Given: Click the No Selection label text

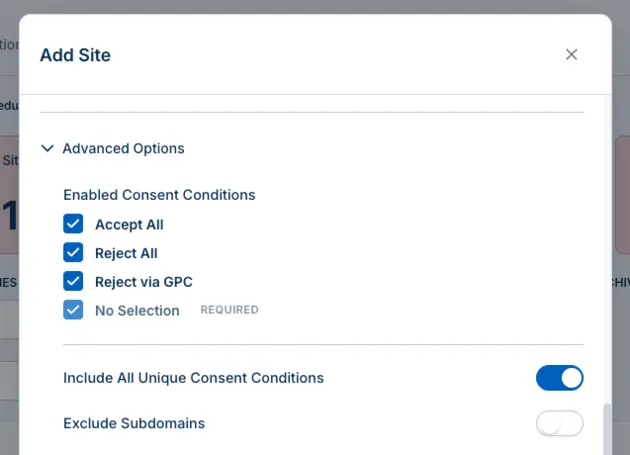Looking at the screenshot, I should click(137, 311).
